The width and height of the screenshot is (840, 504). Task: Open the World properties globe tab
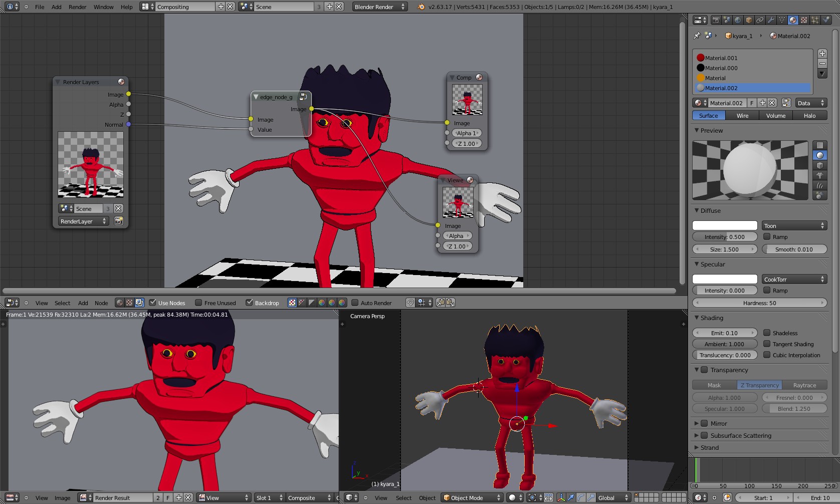pyautogui.click(x=738, y=20)
